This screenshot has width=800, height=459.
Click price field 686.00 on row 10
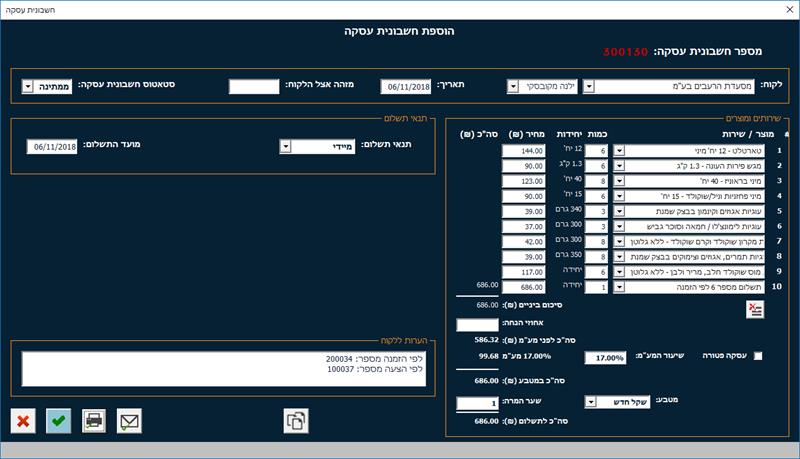click(x=523, y=287)
